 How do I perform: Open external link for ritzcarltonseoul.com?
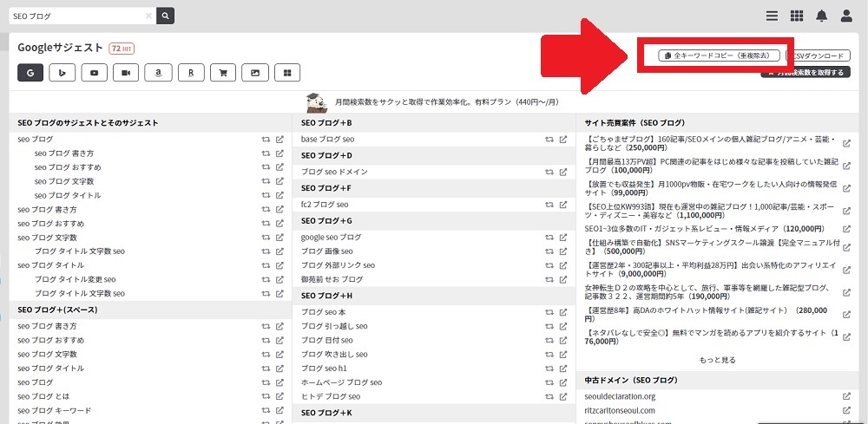[x=846, y=411]
